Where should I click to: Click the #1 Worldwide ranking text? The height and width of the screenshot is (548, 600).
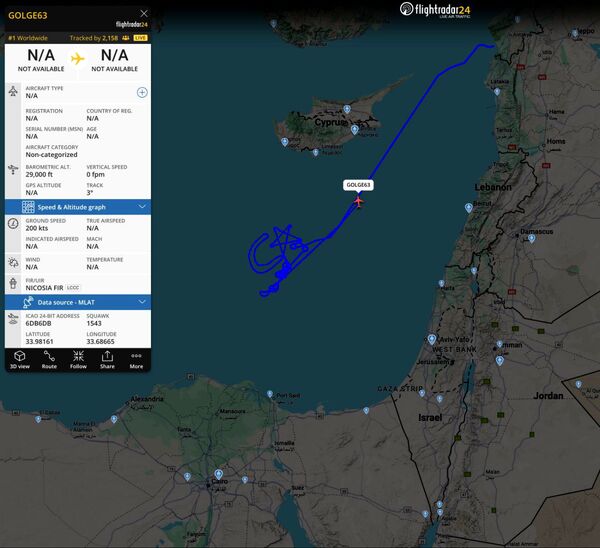[28, 38]
